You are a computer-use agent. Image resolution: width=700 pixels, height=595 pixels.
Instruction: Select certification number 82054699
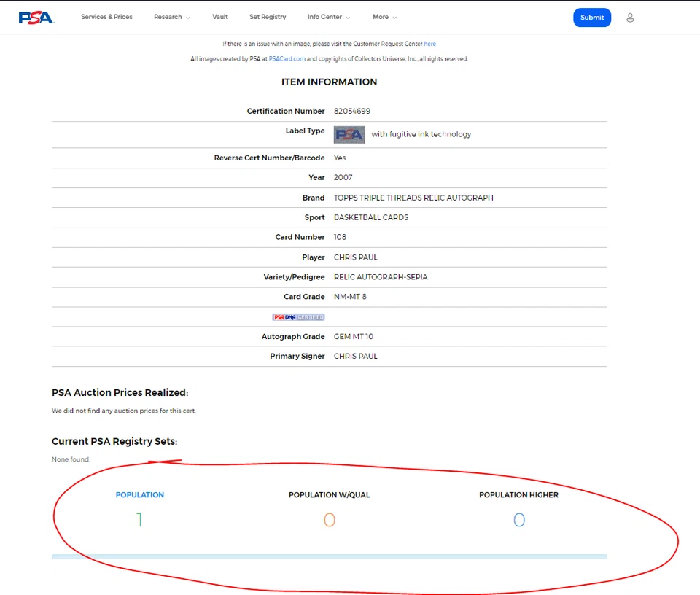(352, 111)
